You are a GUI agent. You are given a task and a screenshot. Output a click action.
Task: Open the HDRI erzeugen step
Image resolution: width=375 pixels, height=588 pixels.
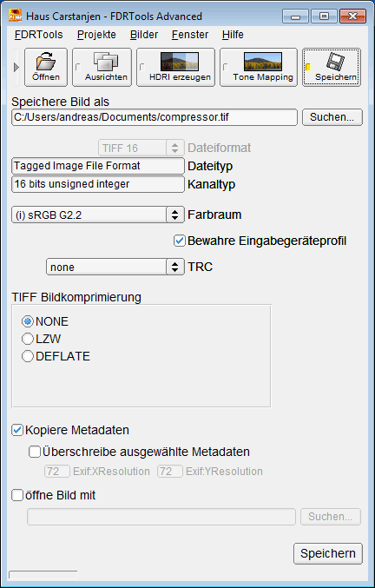coord(175,67)
